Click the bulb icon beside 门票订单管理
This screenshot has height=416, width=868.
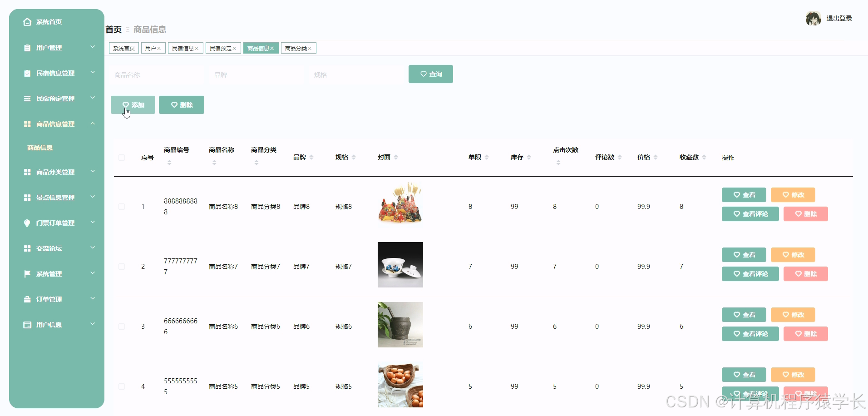tap(27, 223)
